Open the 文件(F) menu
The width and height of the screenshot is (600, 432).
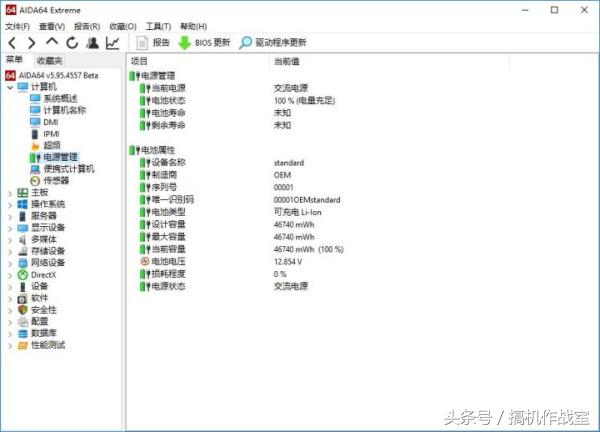(17, 26)
